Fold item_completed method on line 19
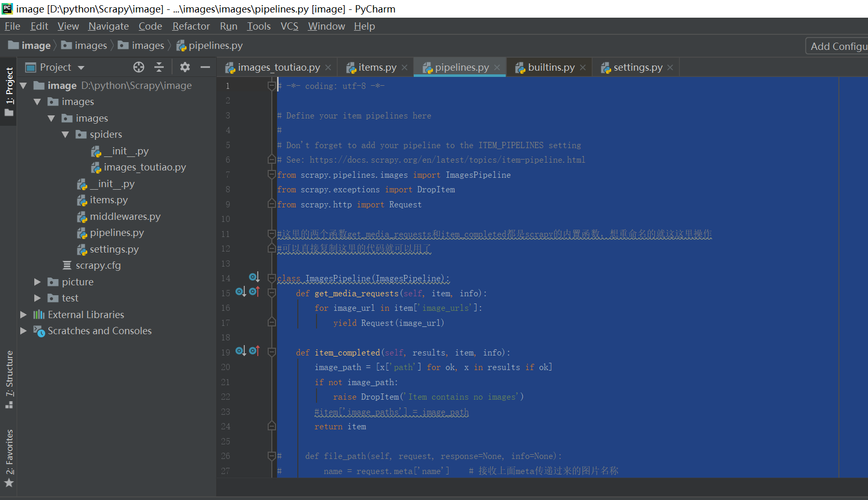Image resolution: width=868 pixels, height=500 pixels. [x=271, y=352]
